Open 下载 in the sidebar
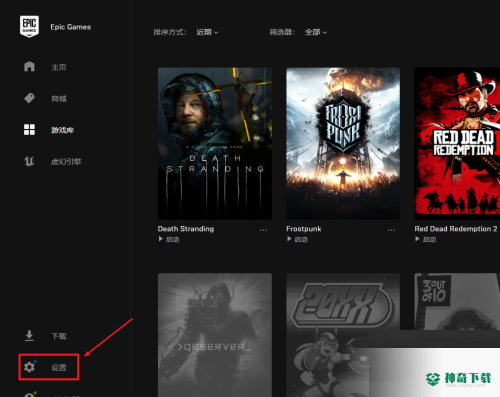This screenshot has height=397, width=500. 59,336
